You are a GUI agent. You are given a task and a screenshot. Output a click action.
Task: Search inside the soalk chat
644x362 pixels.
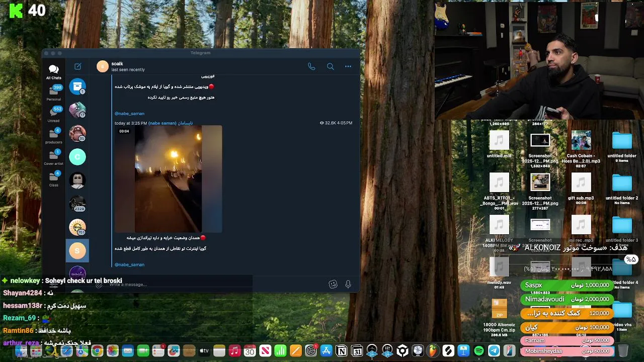point(330,66)
